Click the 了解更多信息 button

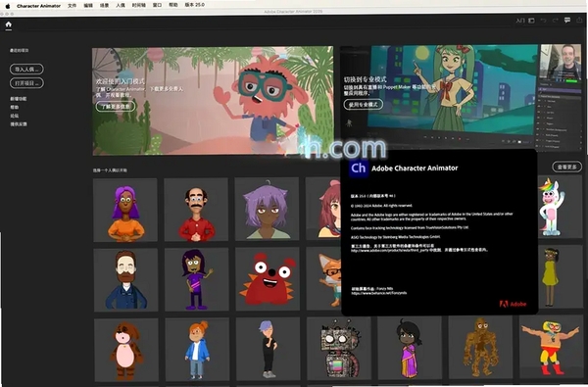[x=116, y=107]
